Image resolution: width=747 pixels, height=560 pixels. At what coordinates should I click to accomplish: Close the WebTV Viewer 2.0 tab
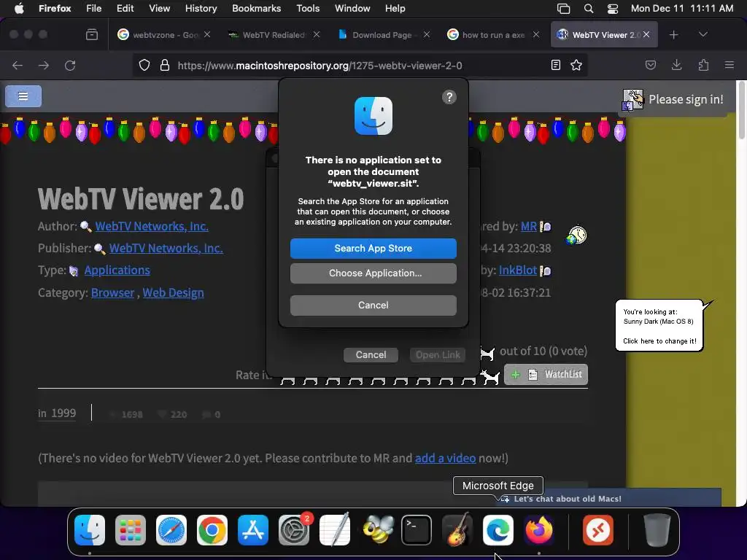646,34
